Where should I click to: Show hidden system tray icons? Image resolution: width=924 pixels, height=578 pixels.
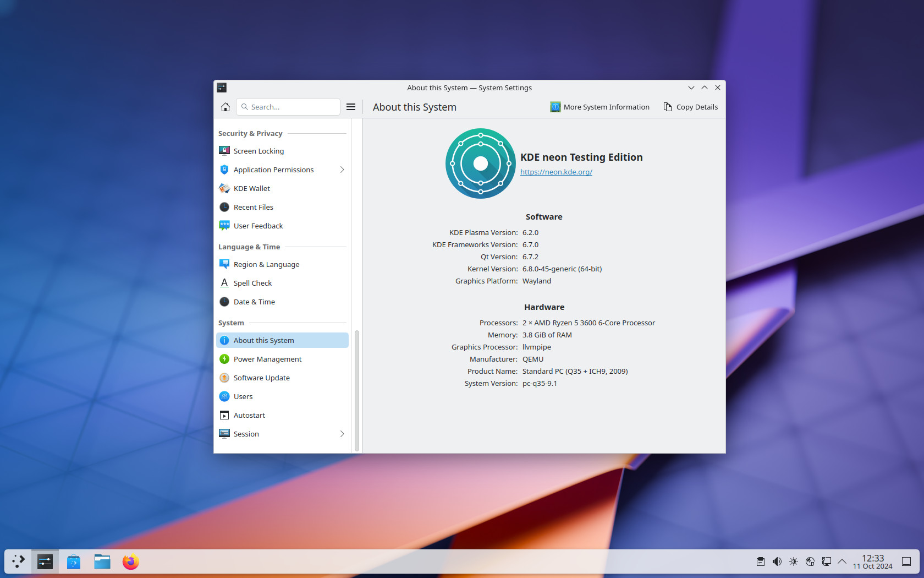(842, 561)
